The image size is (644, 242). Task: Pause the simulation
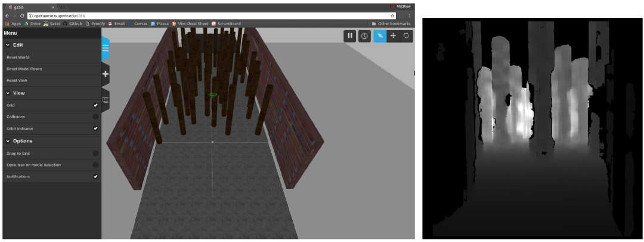coord(350,36)
